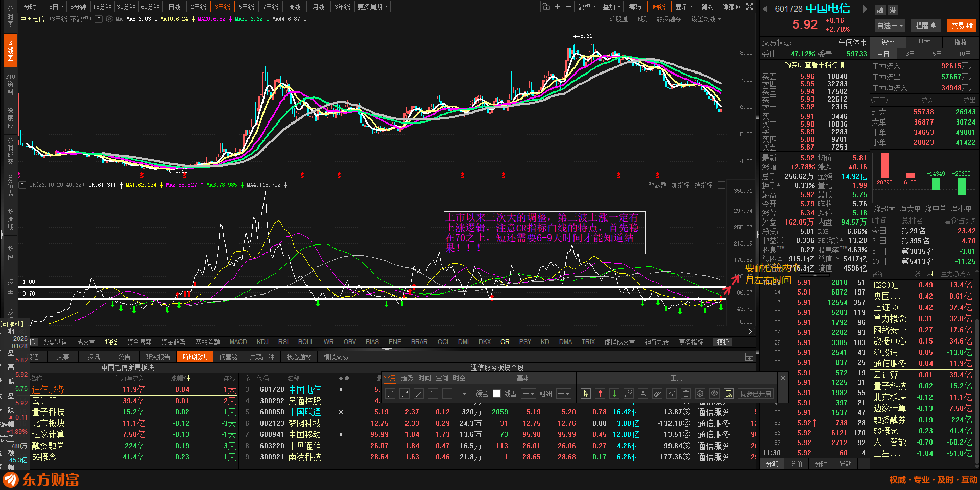
Task: Open the 自选一 watchlist dropdown
Action: (890, 26)
